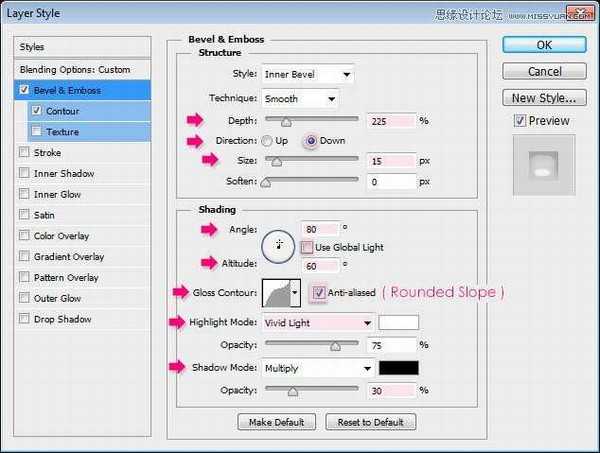The width and height of the screenshot is (600, 453).
Task: Open the Shadow Mode dropdown
Action: pos(318,368)
